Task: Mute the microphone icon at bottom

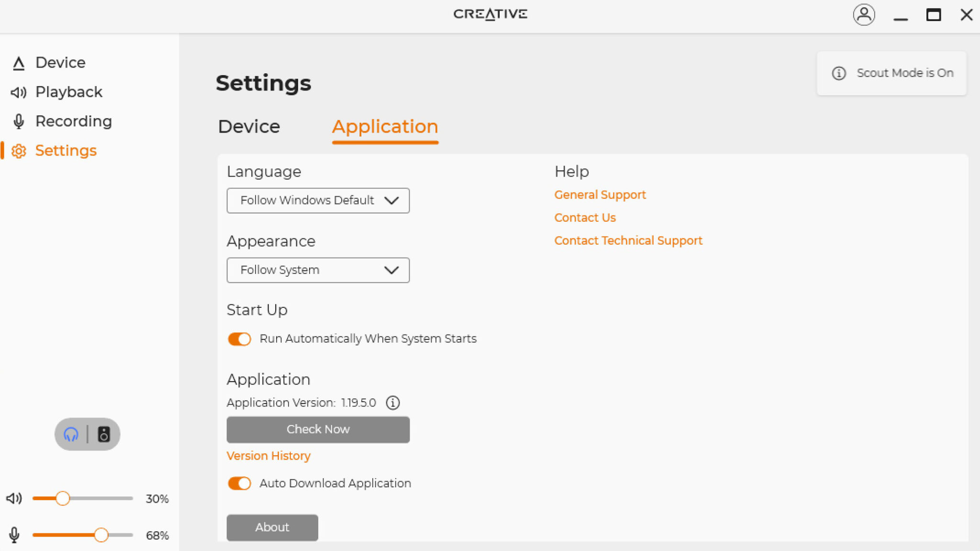Action: 14,535
